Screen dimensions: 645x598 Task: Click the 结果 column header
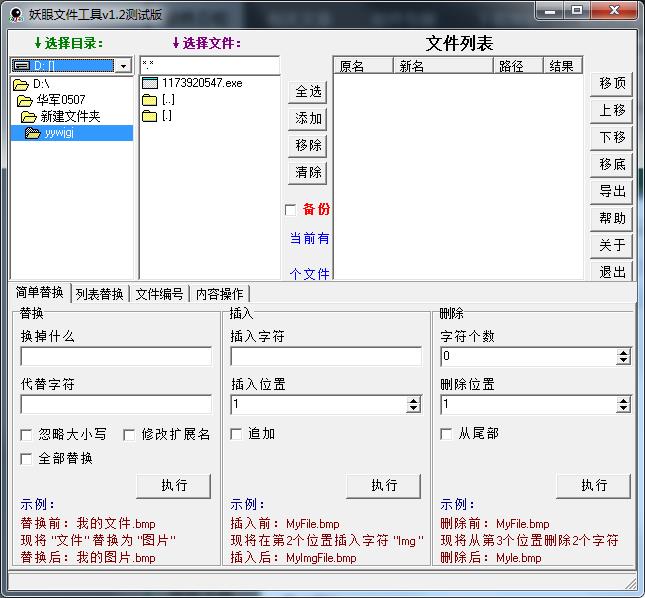click(x=563, y=66)
